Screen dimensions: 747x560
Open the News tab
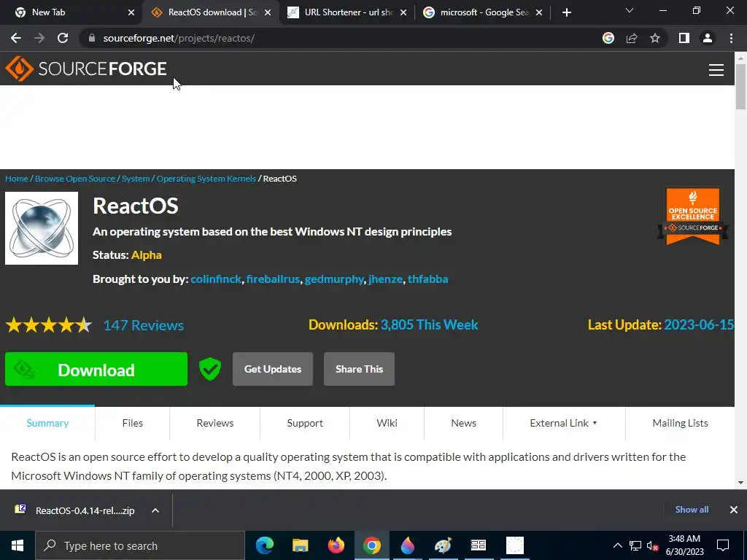coord(463,423)
